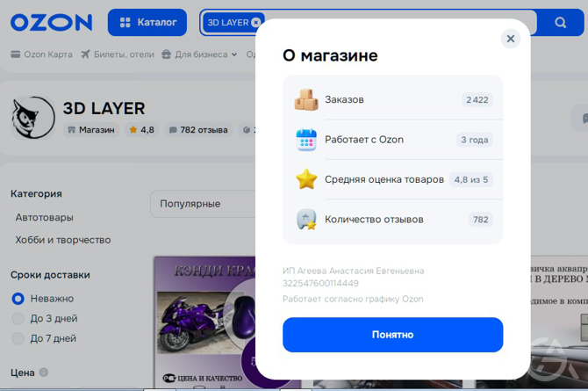This screenshot has height=391, width=588.
Task: Click Работает согласно графику Ozon text
Action: click(x=353, y=299)
